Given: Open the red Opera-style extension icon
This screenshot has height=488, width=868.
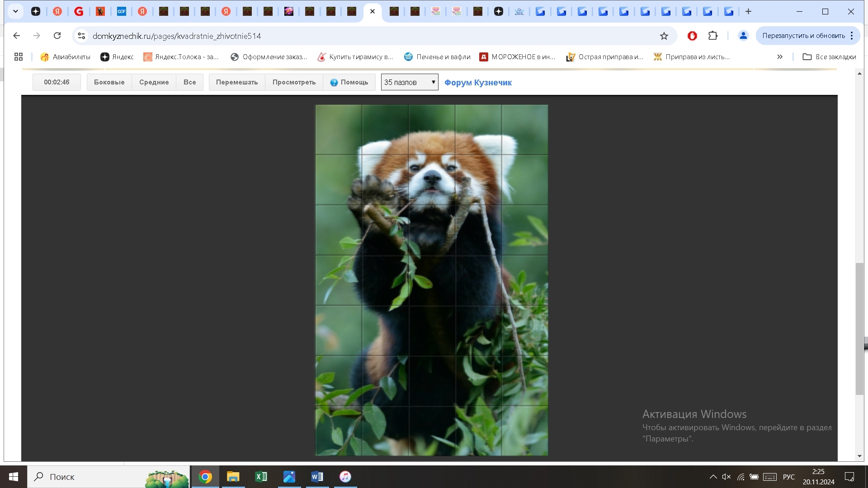Looking at the screenshot, I should pos(692,36).
